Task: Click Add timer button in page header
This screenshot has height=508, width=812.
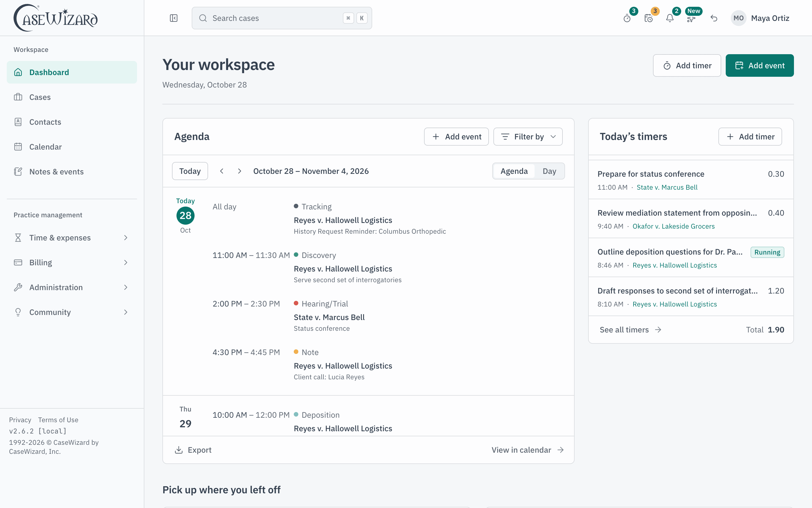Action: click(x=687, y=65)
